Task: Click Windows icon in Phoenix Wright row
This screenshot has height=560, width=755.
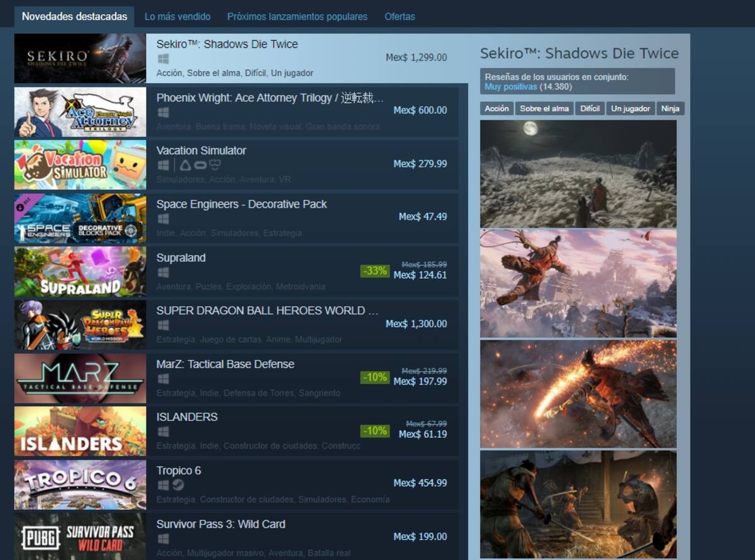Action: point(163,112)
